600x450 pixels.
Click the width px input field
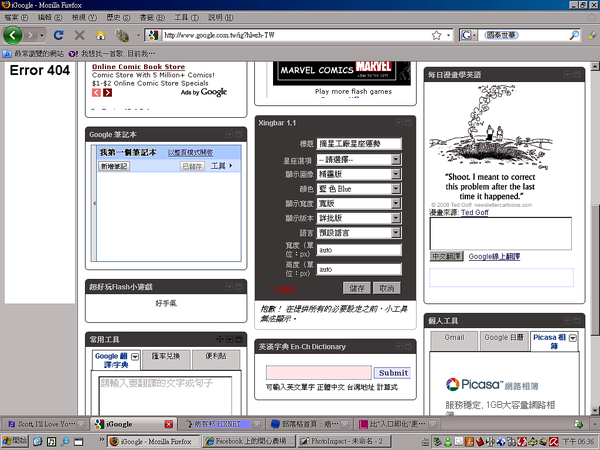coord(359,250)
